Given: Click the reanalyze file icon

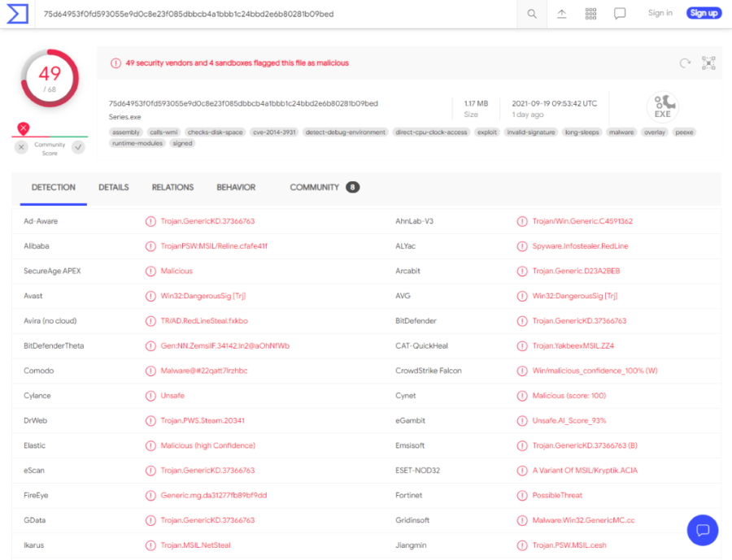Looking at the screenshot, I should click(685, 63).
